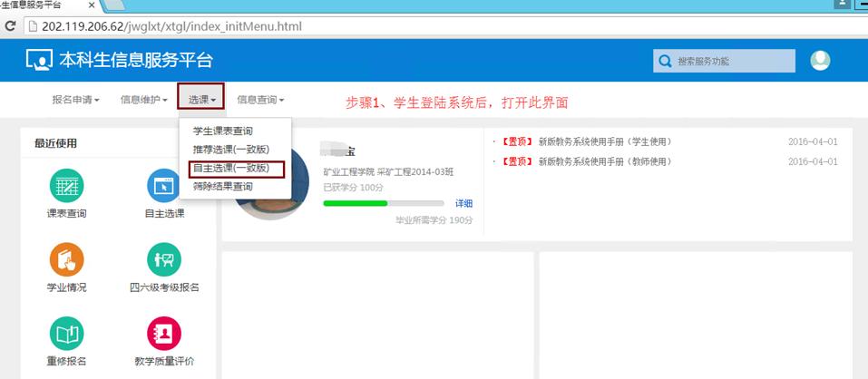Open the 四六级考级报名 green icon
This screenshot has height=379, width=868.
tap(164, 261)
